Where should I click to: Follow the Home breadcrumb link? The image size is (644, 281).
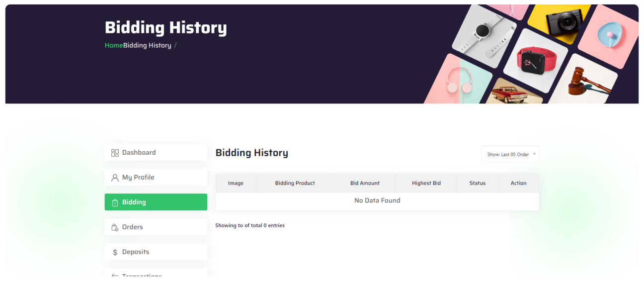(114, 45)
